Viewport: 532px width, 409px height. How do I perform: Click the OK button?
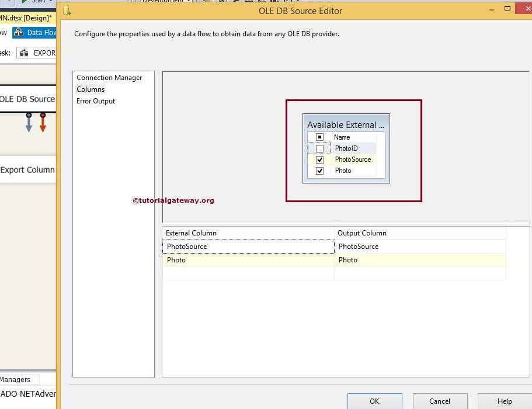374,401
